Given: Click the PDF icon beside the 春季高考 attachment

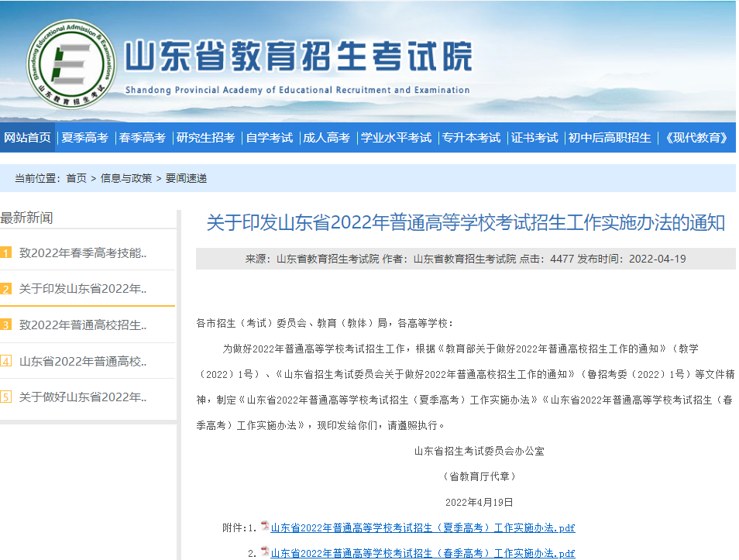Looking at the screenshot, I should pos(263,553).
